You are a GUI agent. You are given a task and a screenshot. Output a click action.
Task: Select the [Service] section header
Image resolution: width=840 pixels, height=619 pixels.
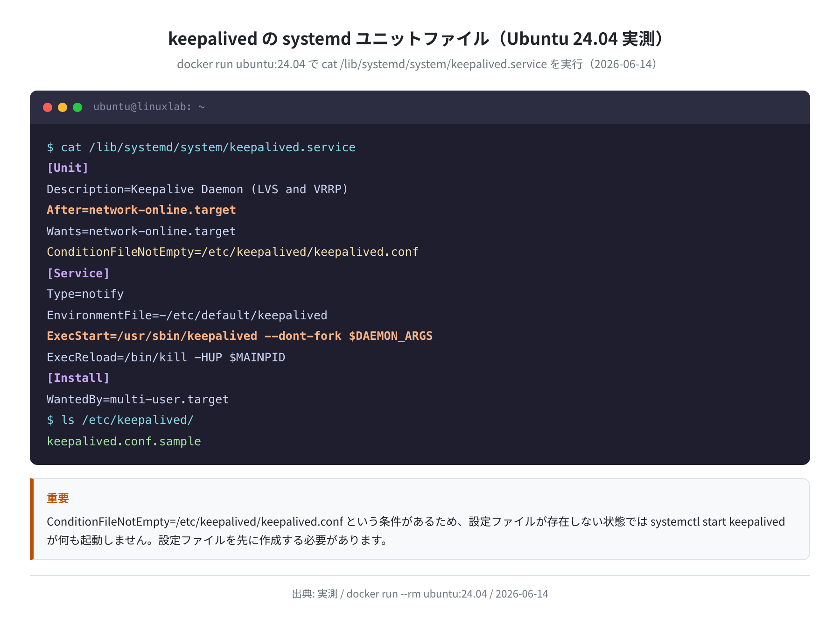click(78, 273)
